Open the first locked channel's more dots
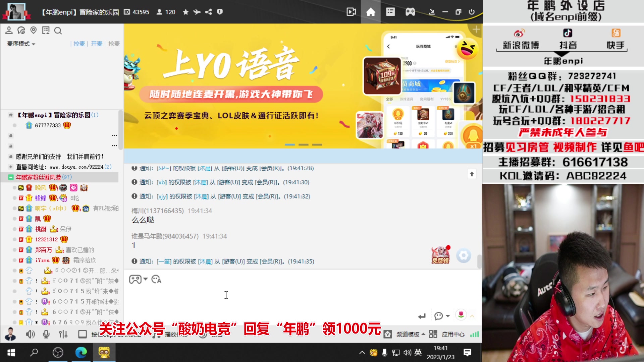The width and height of the screenshot is (644, 362). [114, 135]
